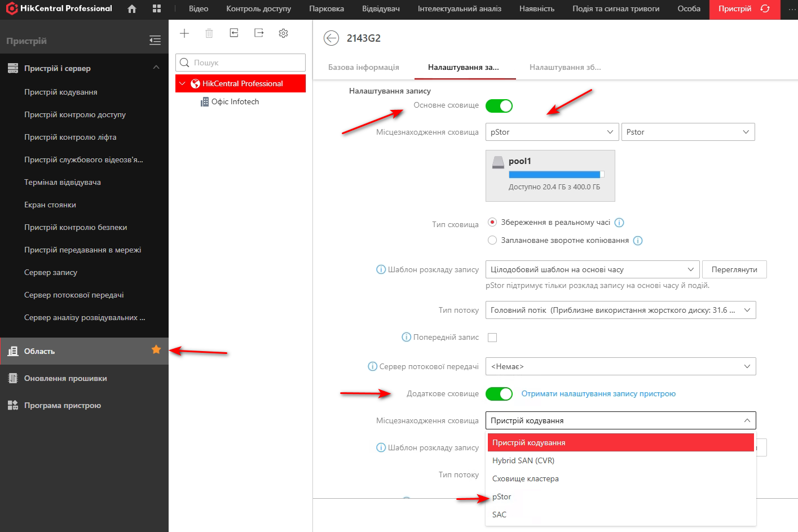The image size is (798, 532).
Task: Open the Тип потоку dropdown
Action: click(620, 310)
